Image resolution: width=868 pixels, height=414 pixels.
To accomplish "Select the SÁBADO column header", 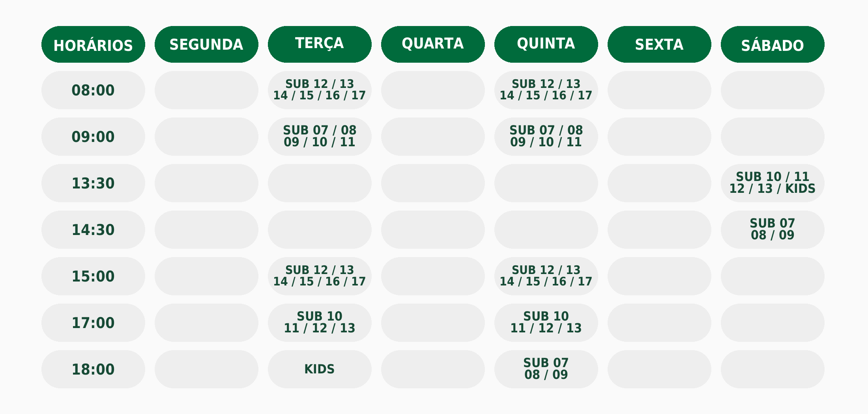I will pyautogui.click(x=773, y=45).
